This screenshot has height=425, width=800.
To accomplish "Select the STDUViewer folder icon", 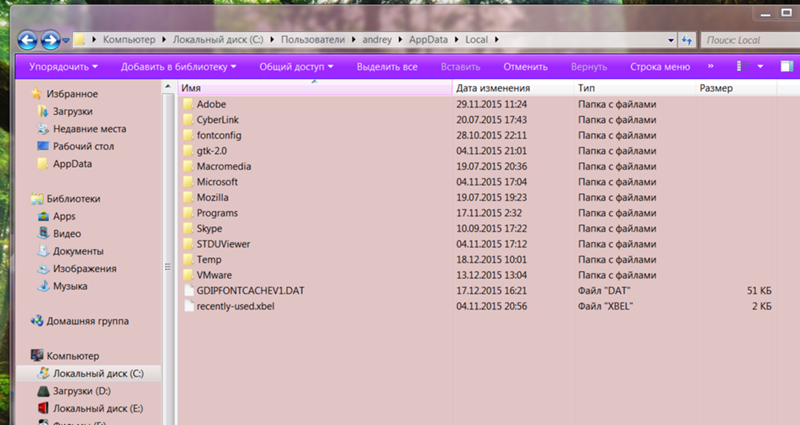I will [188, 244].
